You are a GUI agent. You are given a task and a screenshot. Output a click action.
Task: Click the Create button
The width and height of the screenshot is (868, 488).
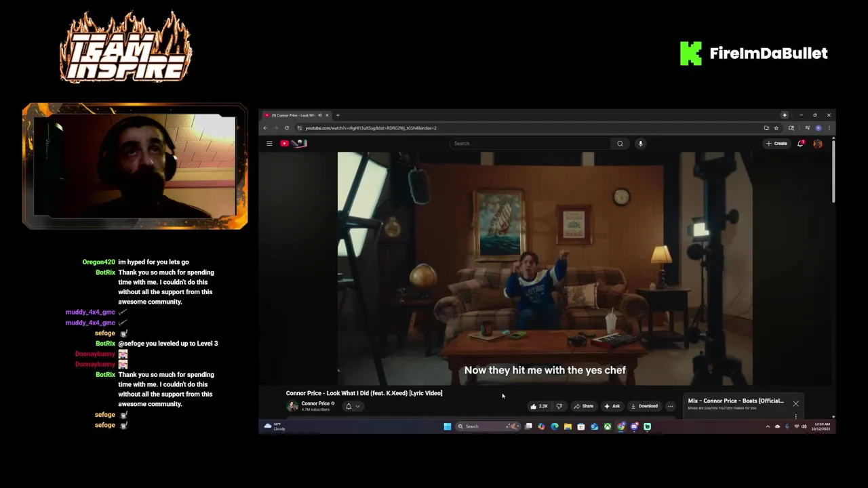tap(776, 144)
